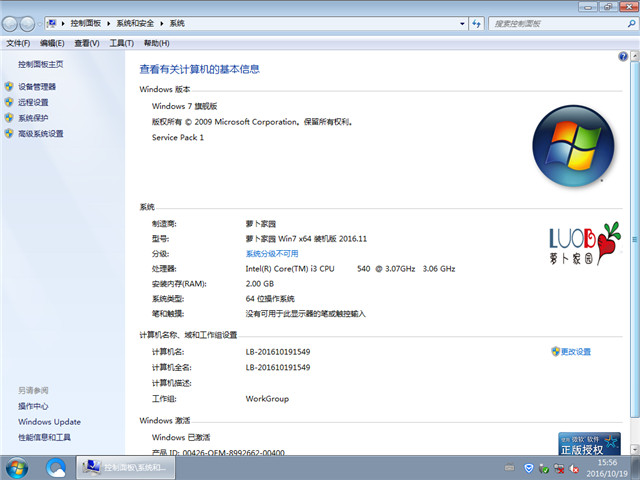
Task: Select the Service Pack 1 text
Action: (x=178, y=138)
